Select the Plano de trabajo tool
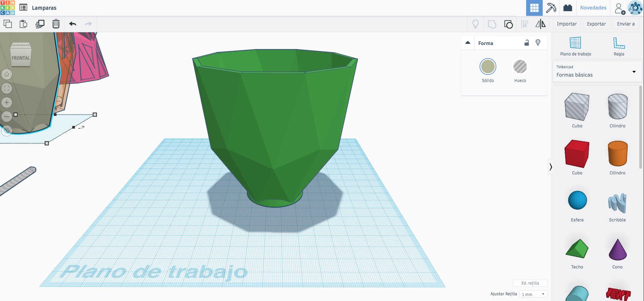The width and height of the screenshot is (644, 301). coord(576,46)
